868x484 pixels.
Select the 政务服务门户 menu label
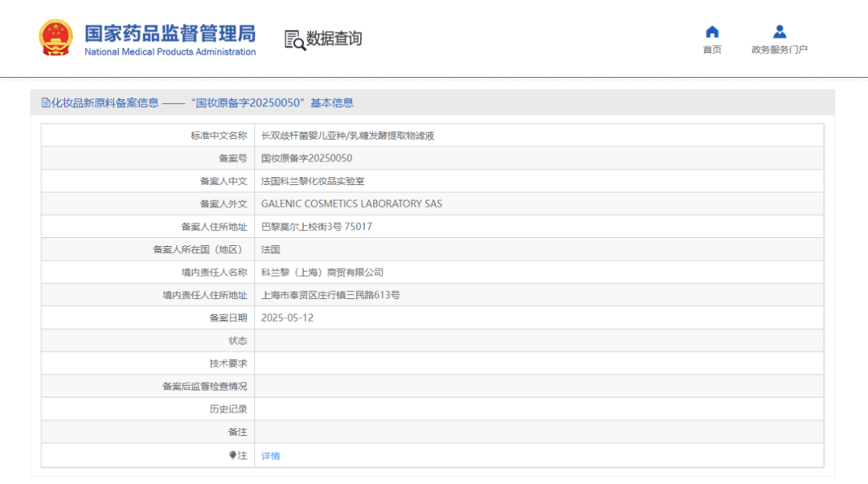click(x=780, y=50)
